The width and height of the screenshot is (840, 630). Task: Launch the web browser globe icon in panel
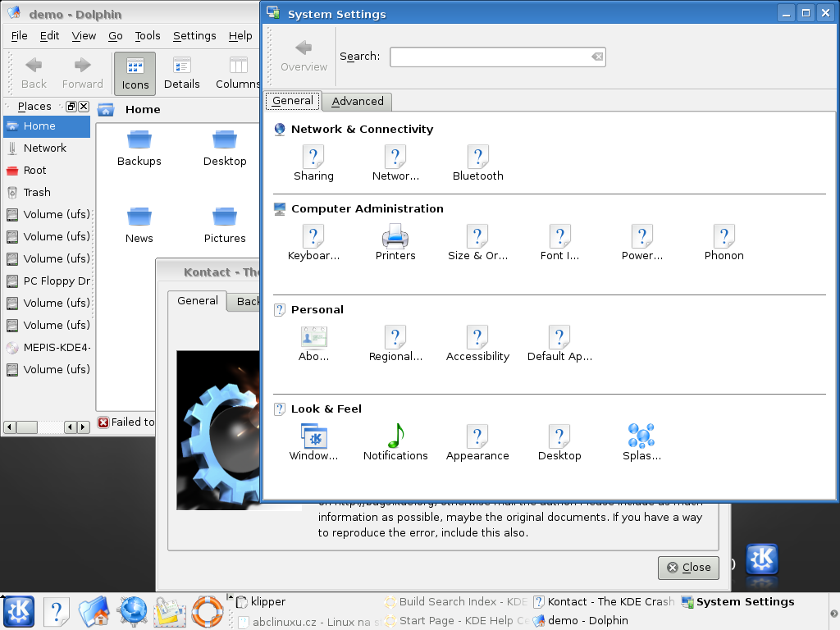pyautogui.click(x=133, y=611)
